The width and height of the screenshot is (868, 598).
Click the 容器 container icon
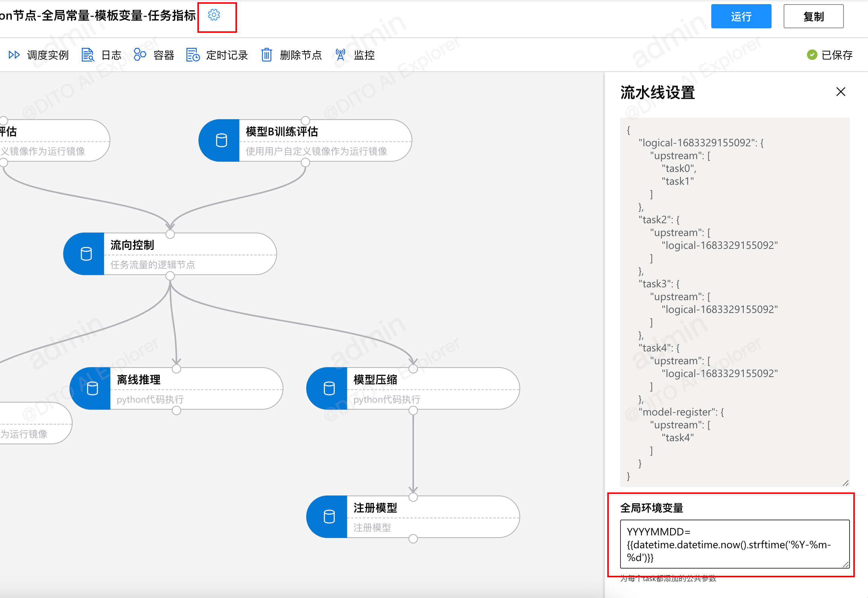point(140,55)
